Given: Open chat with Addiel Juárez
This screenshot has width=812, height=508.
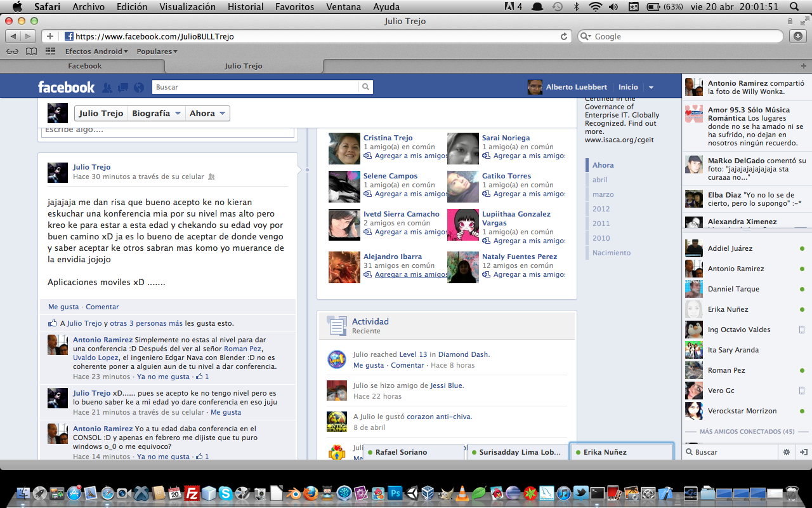Looking at the screenshot, I should (x=747, y=248).
